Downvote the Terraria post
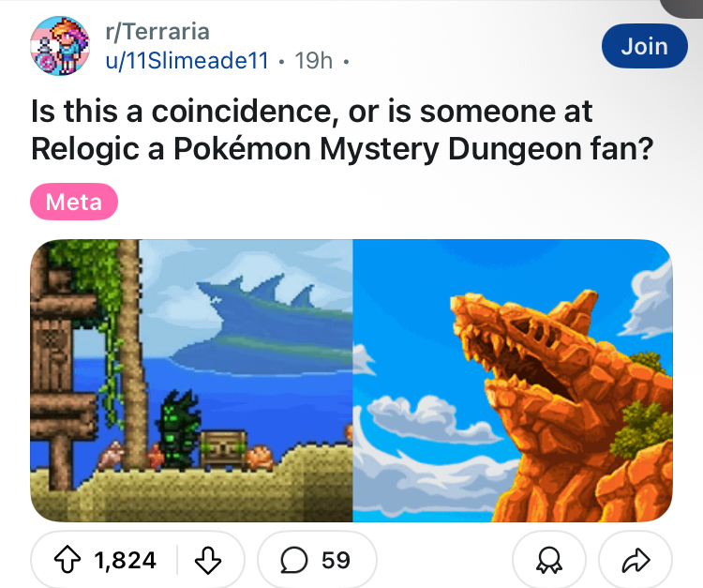The width and height of the screenshot is (703, 588). [x=206, y=560]
